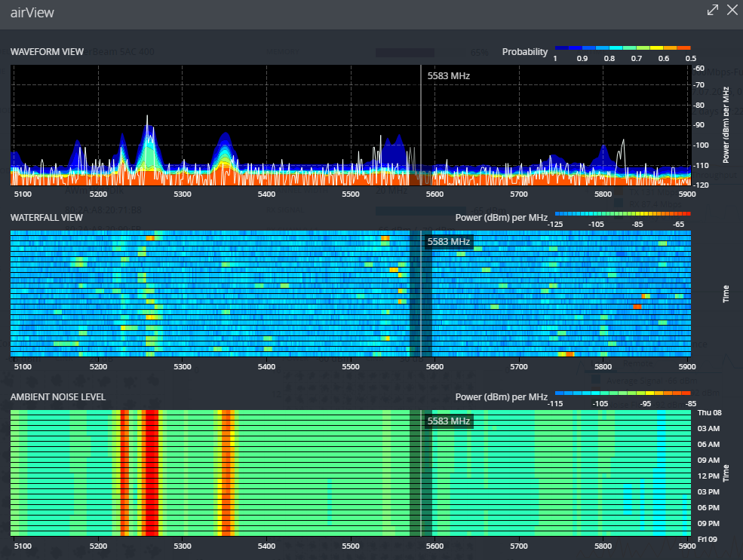Close the airView window
The image size is (743, 560).
point(731,11)
